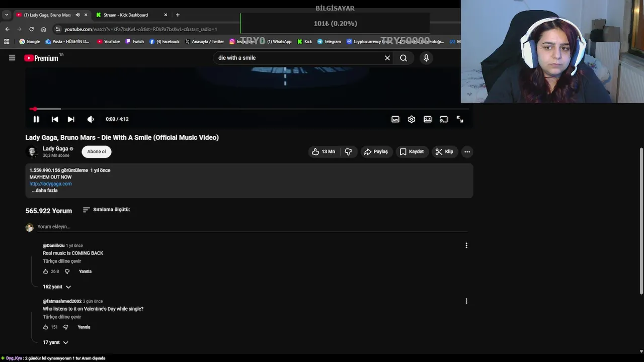Open a new browser tab

coord(178,15)
